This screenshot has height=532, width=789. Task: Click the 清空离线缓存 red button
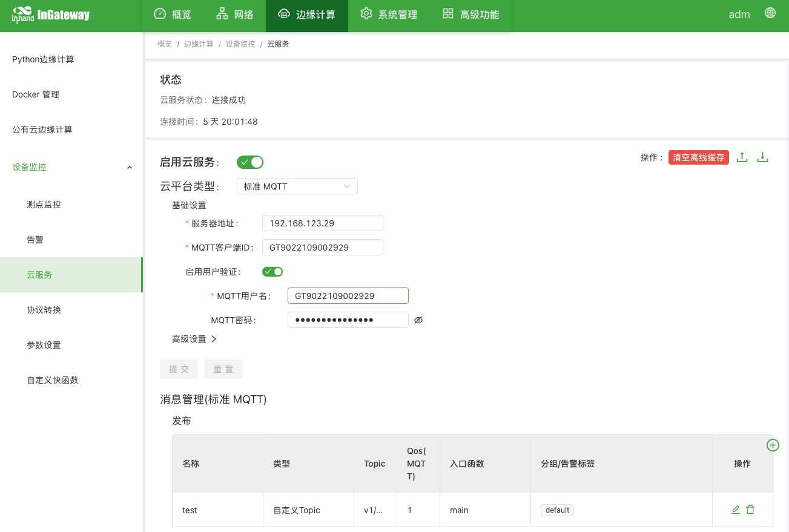tap(698, 157)
